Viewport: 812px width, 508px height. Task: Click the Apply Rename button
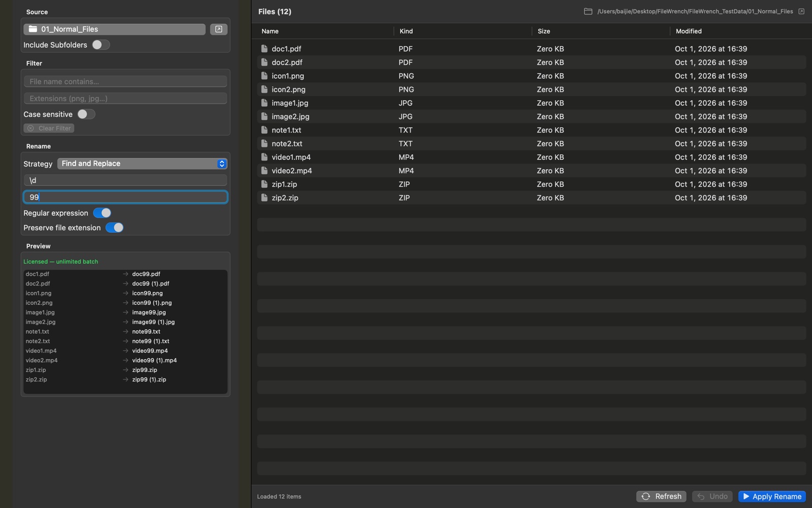pyautogui.click(x=772, y=496)
